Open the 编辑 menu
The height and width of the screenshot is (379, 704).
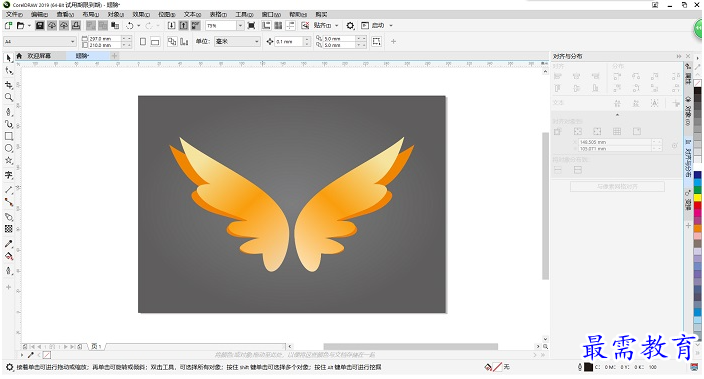(x=39, y=14)
